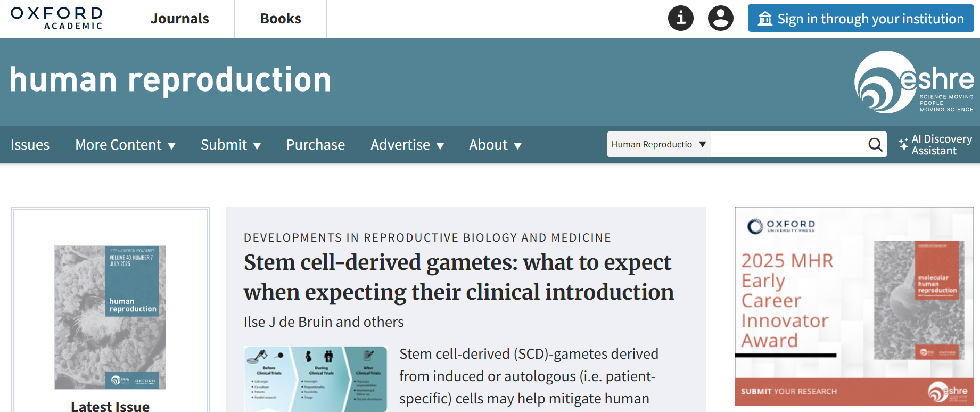This screenshot has width=980, height=412.
Task: Expand the More Content menu
Action: tap(125, 145)
